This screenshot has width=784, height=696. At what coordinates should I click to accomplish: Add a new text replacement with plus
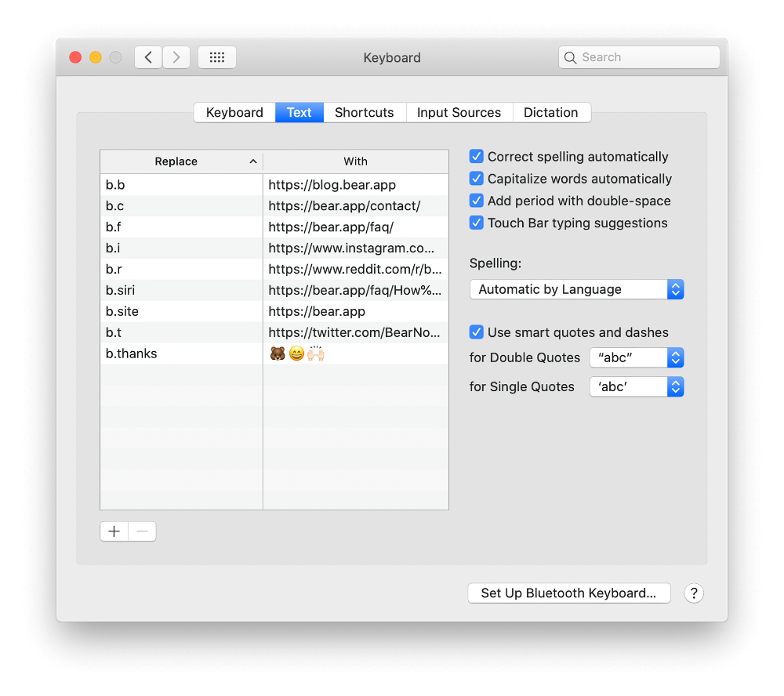[x=114, y=531]
